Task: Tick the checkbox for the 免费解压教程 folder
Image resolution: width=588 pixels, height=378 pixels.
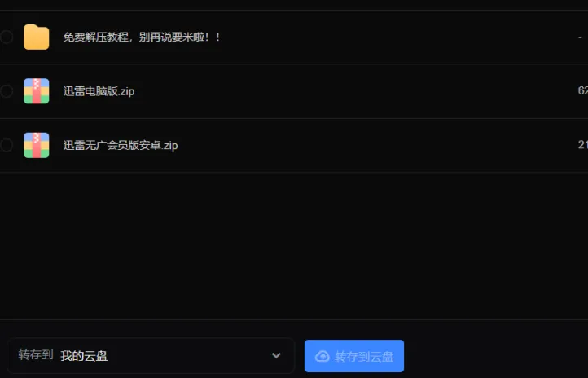Action: click(x=7, y=37)
